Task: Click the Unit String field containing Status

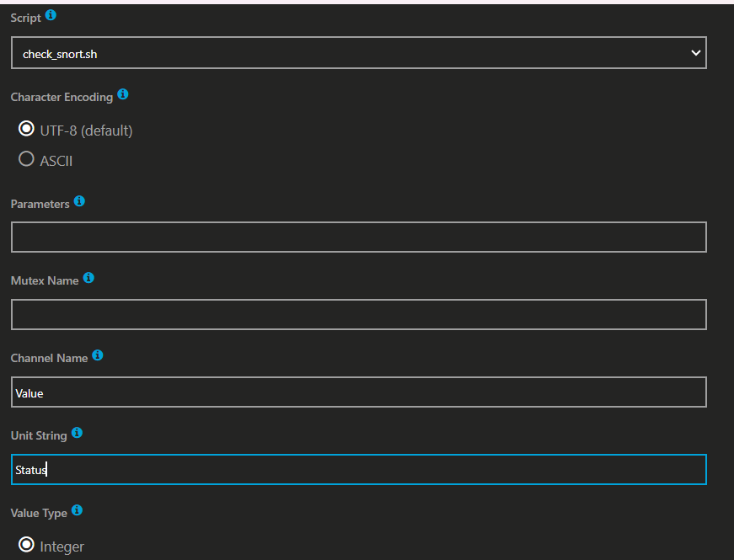Action: pyautogui.click(x=358, y=470)
